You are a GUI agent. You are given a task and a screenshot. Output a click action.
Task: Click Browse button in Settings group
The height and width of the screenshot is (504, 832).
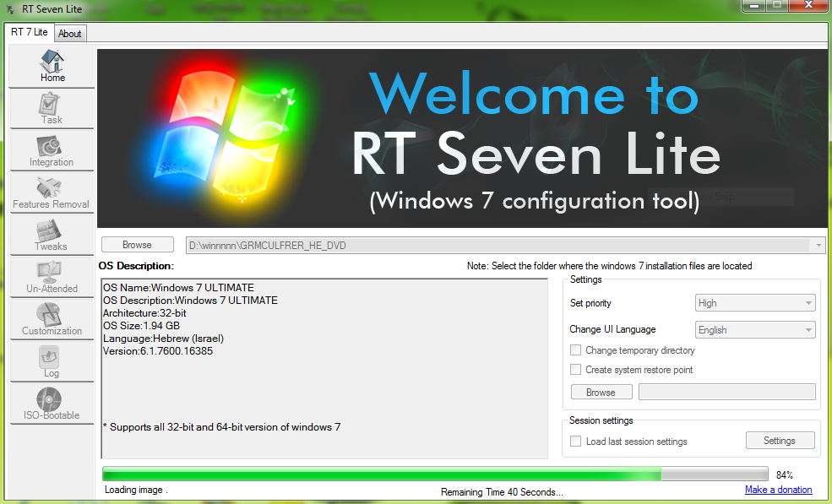[601, 392]
